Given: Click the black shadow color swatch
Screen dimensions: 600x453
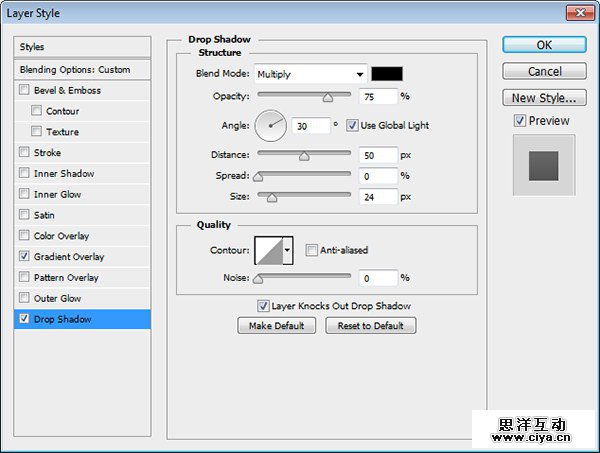Looking at the screenshot, I should (x=386, y=74).
